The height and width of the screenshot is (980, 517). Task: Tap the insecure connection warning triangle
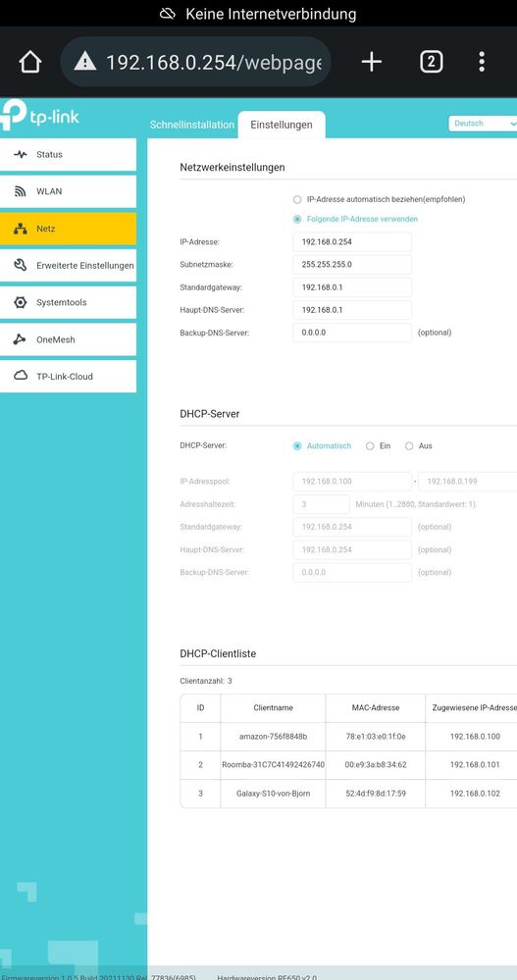click(x=85, y=62)
